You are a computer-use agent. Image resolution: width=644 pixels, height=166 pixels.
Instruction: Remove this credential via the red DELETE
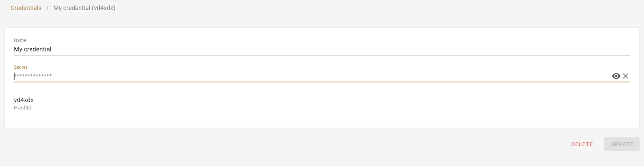pos(582,144)
